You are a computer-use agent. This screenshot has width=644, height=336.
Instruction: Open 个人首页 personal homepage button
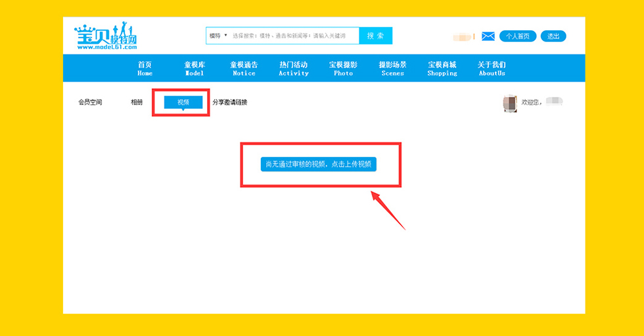[x=518, y=36]
